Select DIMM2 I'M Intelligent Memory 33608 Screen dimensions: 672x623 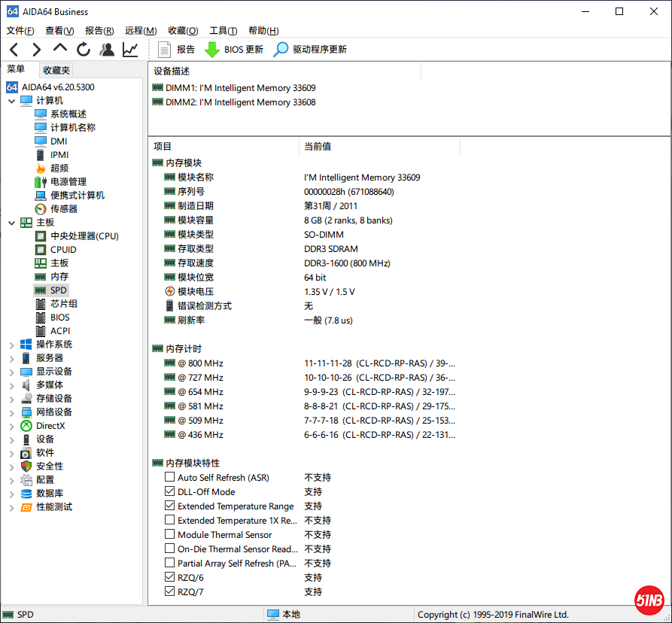[x=240, y=102]
